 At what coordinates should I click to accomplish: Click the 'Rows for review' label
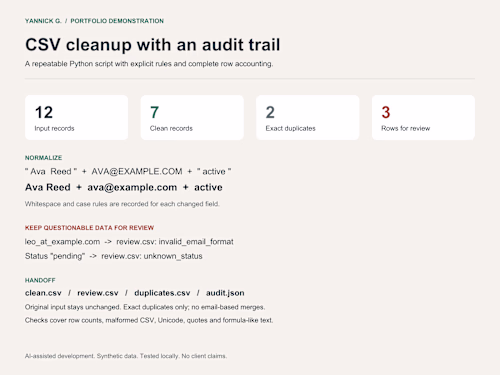pos(406,128)
